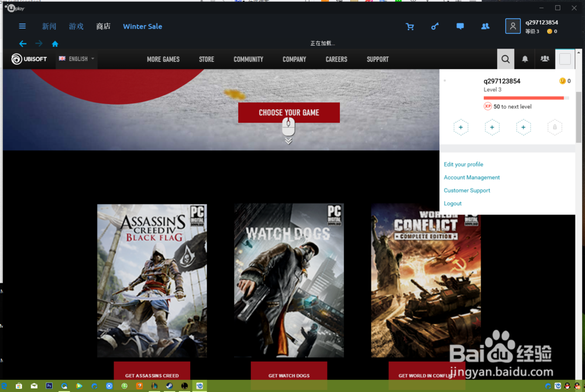Screen dimensions: 585x392
Task: Click the second plus badge hexagon
Action: click(x=492, y=128)
